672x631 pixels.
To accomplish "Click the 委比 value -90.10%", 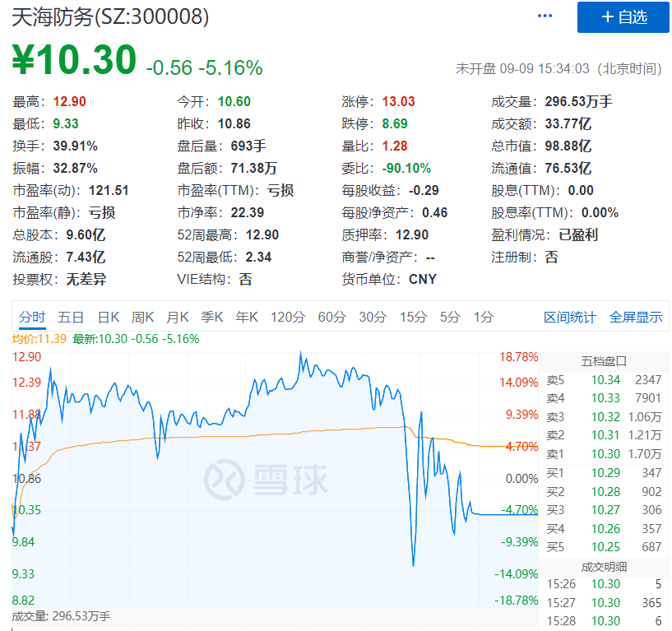I will [x=406, y=169].
